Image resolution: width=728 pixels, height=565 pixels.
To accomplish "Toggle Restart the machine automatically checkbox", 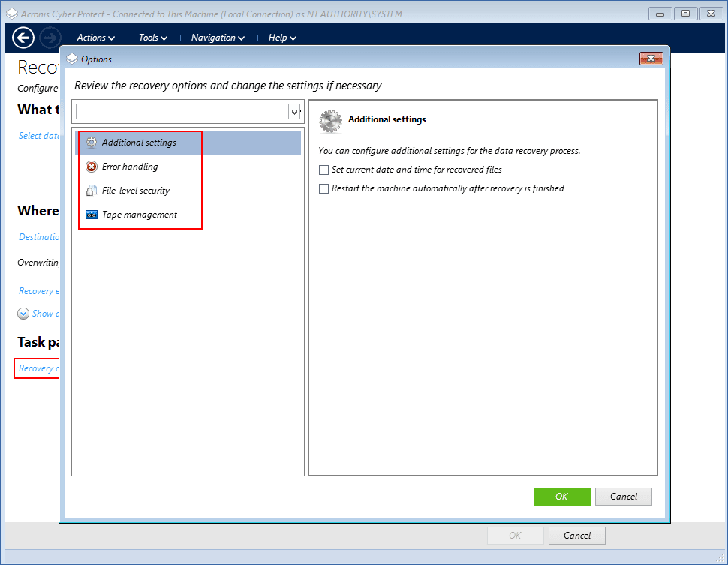I will pyautogui.click(x=324, y=188).
